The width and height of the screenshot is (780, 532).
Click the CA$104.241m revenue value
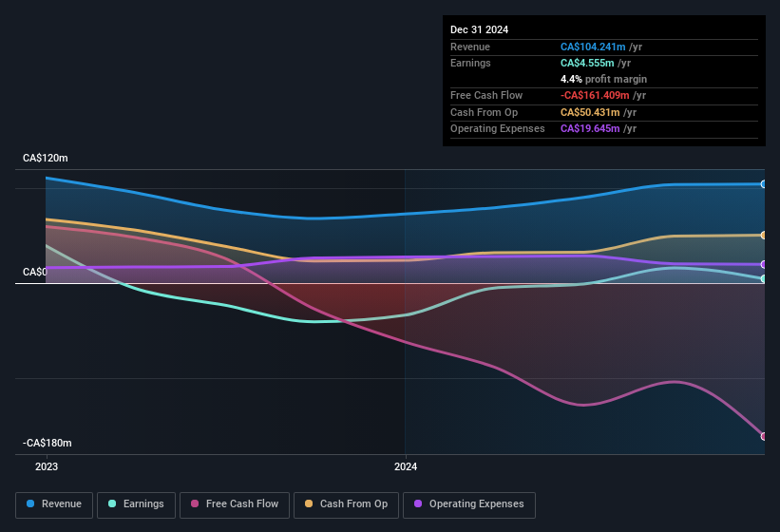(593, 47)
